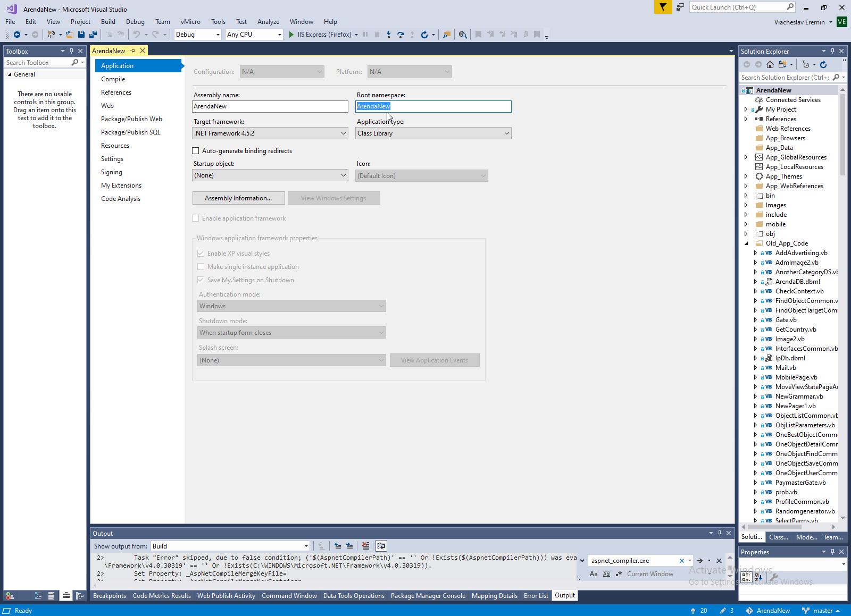
Task: Open the Target framework dropdown
Action: pyautogui.click(x=270, y=133)
